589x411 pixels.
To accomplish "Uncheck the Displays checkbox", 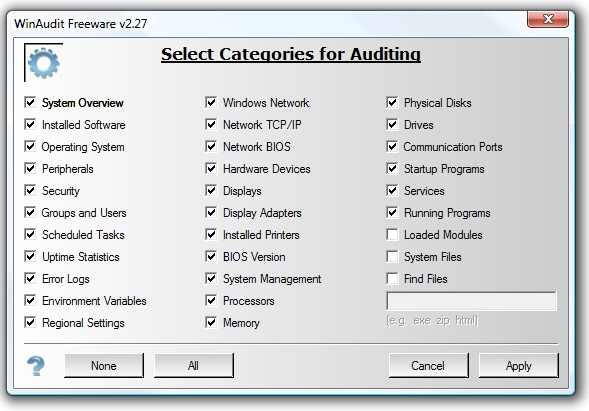I will 211,190.
